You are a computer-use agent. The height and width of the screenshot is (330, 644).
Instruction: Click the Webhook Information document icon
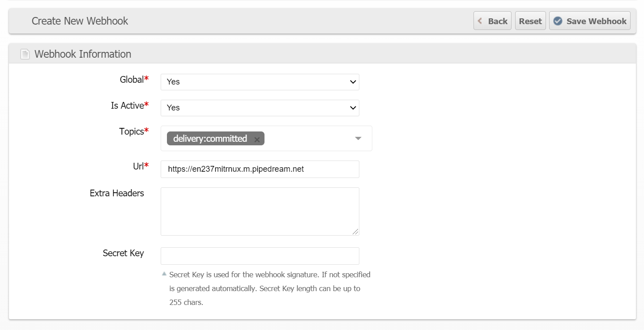click(x=25, y=54)
